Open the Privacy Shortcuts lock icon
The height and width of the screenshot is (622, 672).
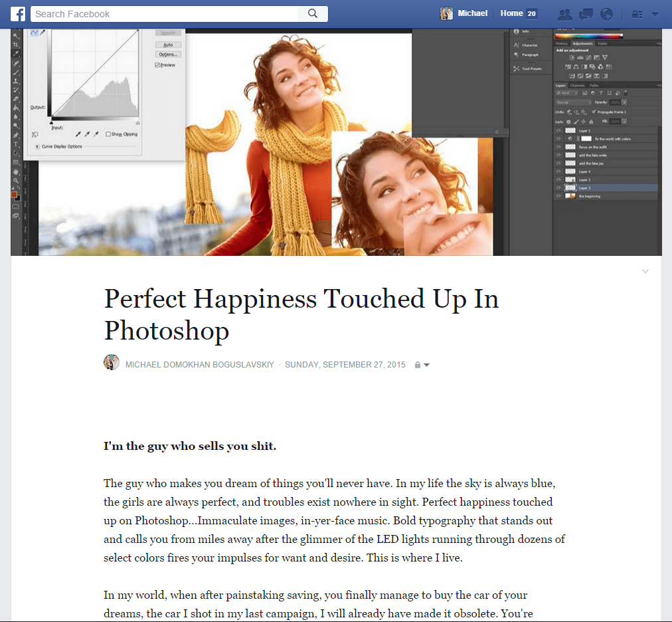[x=637, y=15]
